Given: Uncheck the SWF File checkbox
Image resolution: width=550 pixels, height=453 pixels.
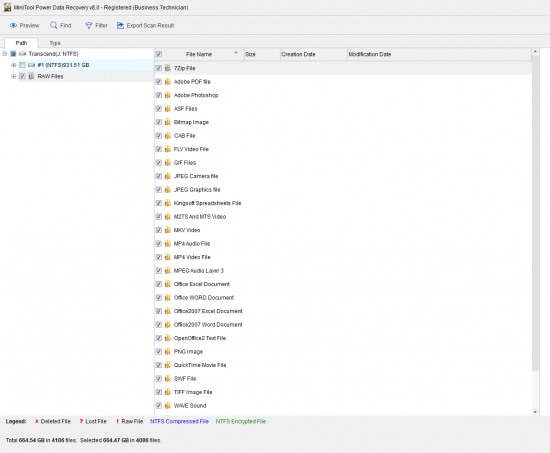Looking at the screenshot, I should click(159, 379).
